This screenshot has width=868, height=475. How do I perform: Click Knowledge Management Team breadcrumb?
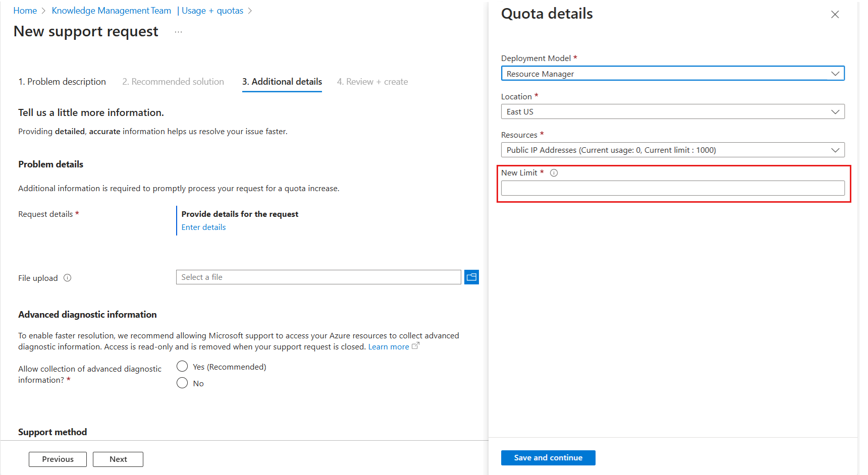point(112,11)
